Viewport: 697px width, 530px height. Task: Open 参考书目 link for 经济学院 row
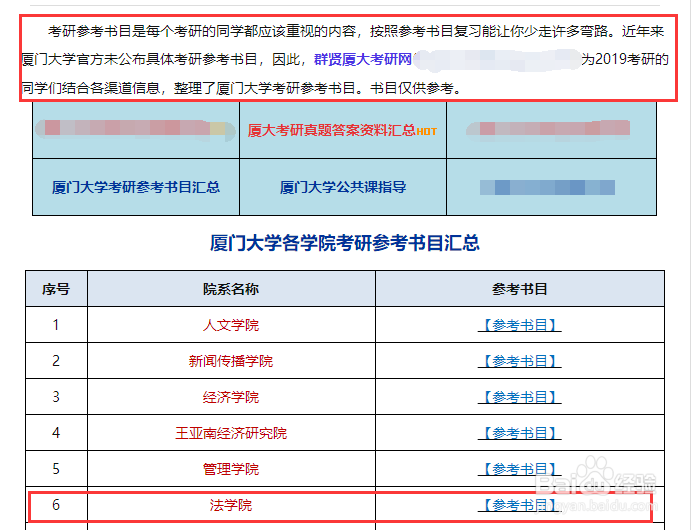520,397
